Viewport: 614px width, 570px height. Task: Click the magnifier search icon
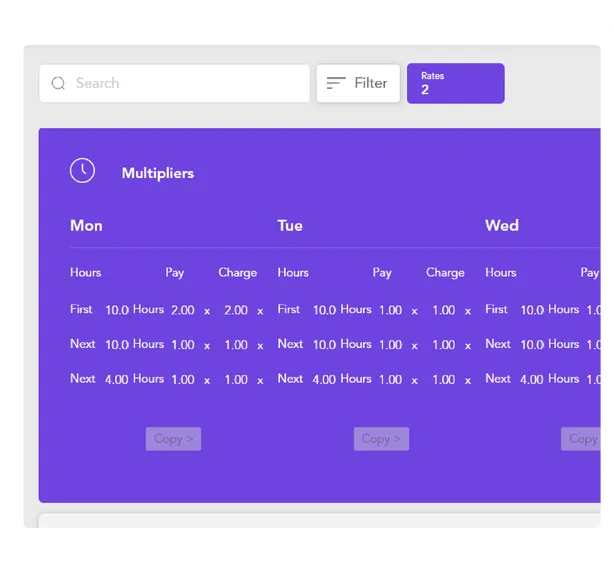[58, 83]
